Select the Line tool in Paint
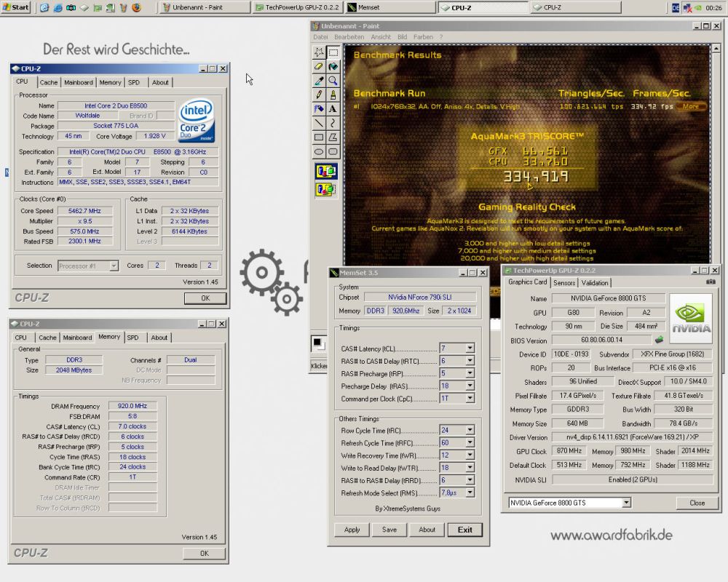 click(319, 123)
